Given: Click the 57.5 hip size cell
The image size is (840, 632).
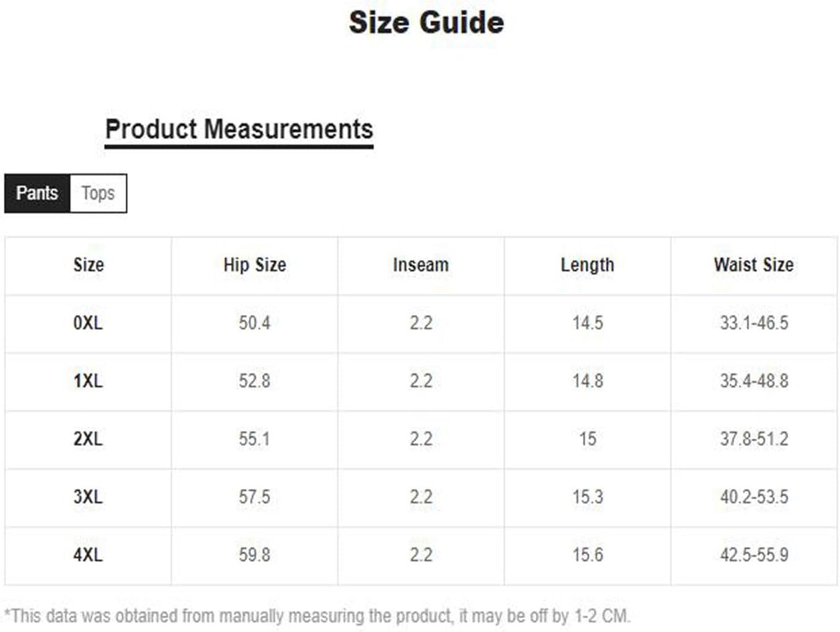Looking at the screenshot, I should pyautogui.click(x=255, y=497).
